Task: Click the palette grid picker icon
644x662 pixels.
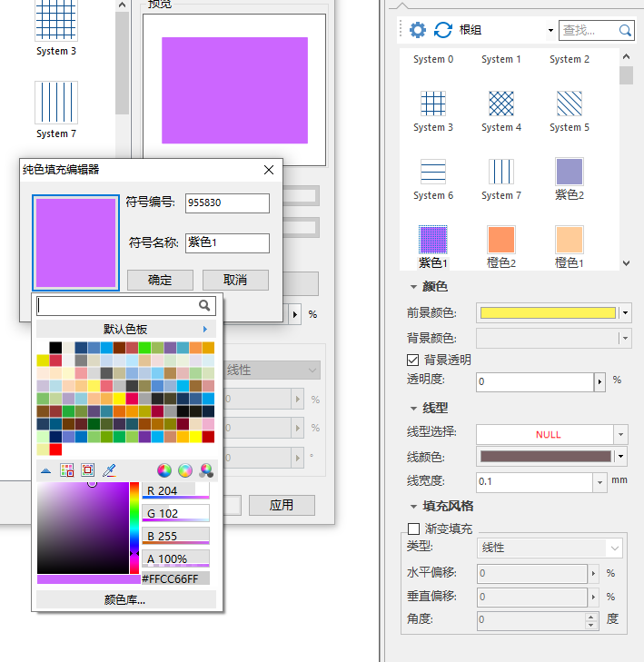Action: [x=67, y=469]
